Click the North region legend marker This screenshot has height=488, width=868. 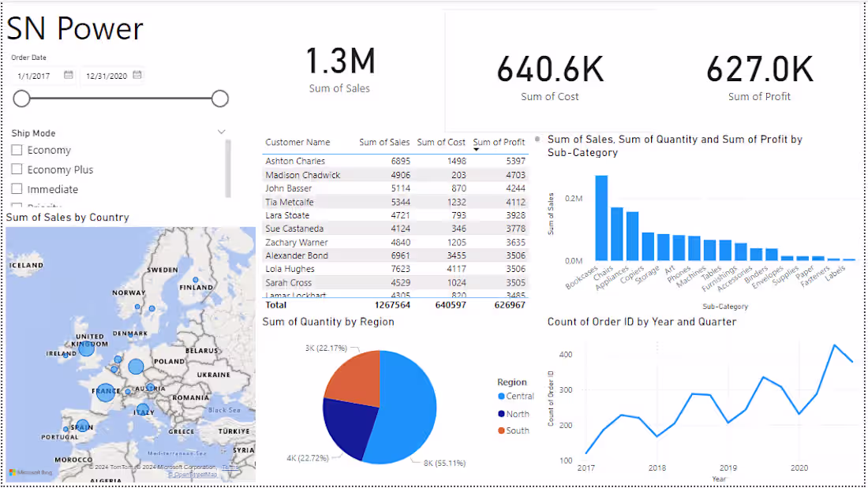coord(502,414)
